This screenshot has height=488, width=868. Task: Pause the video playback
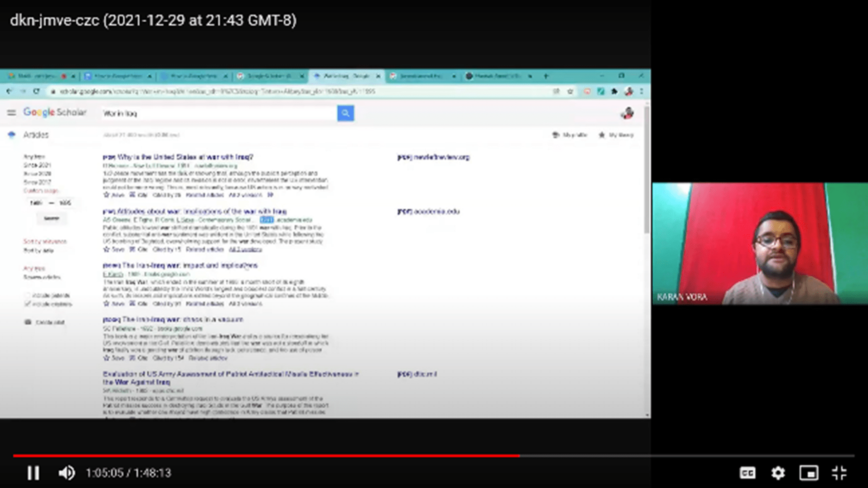(x=33, y=473)
